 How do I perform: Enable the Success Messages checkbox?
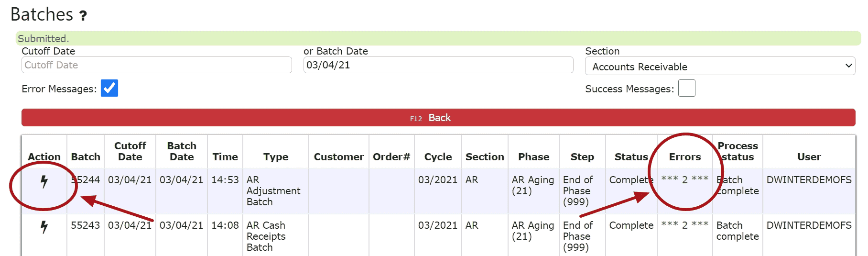686,88
